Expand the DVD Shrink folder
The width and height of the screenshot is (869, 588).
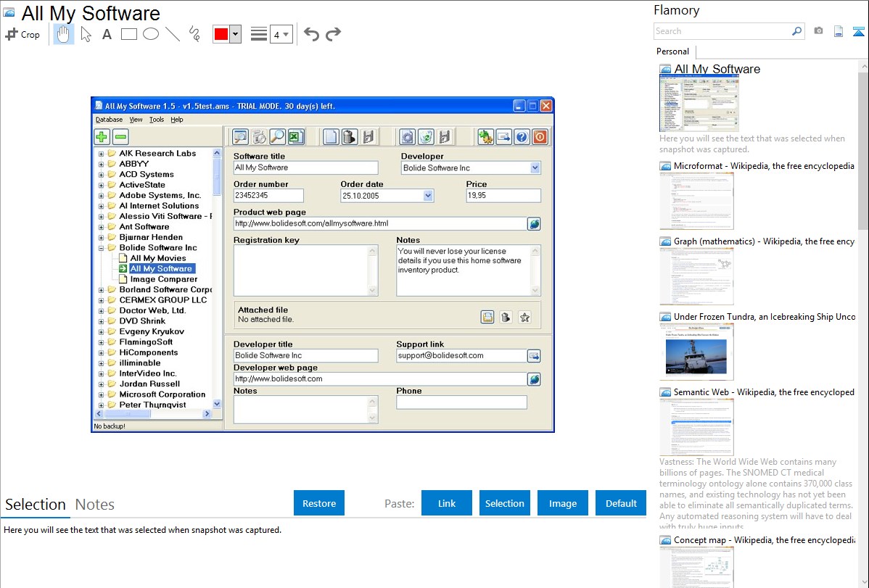[x=101, y=321]
